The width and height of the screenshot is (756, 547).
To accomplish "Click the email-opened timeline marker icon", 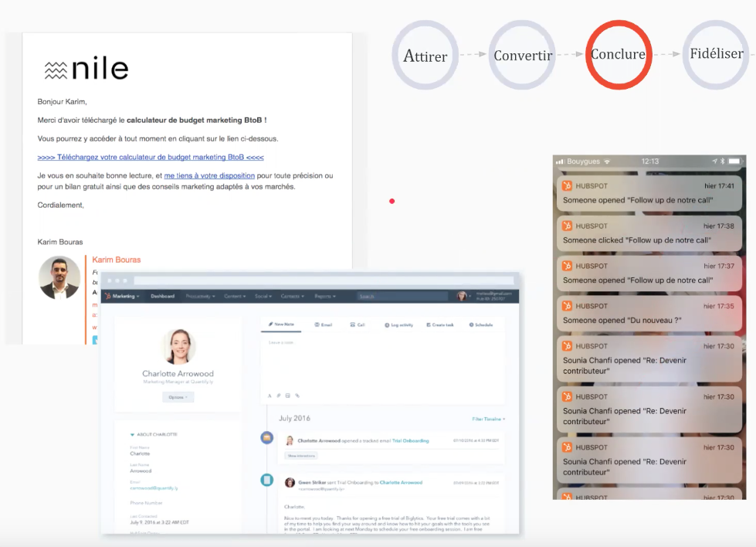I will click(266, 437).
